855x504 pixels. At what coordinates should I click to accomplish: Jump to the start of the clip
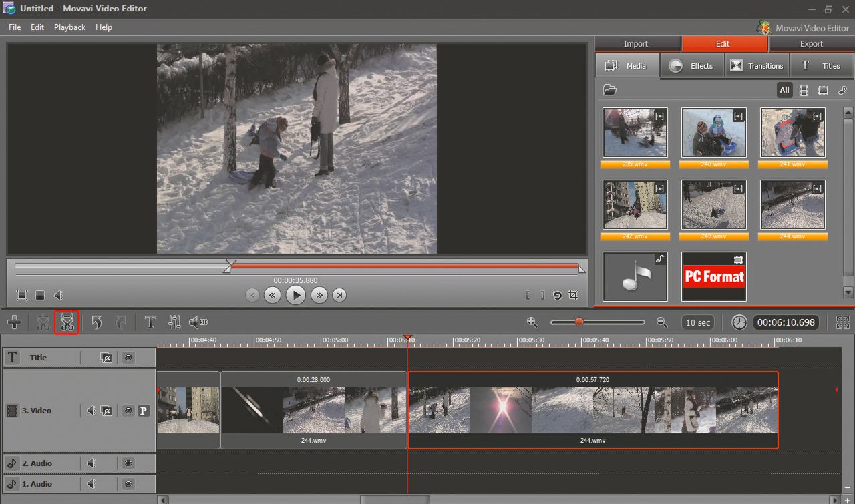click(252, 295)
